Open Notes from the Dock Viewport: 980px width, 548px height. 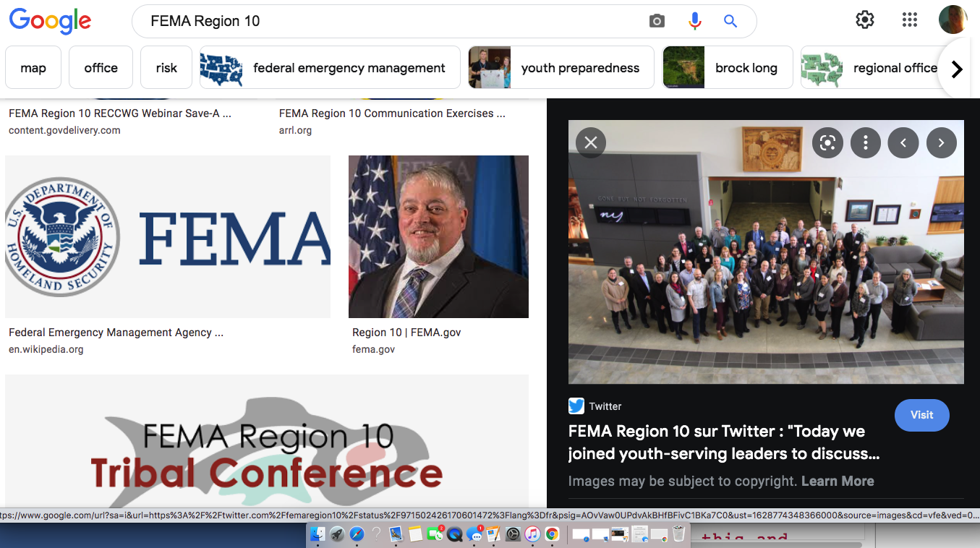pos(415,534)
